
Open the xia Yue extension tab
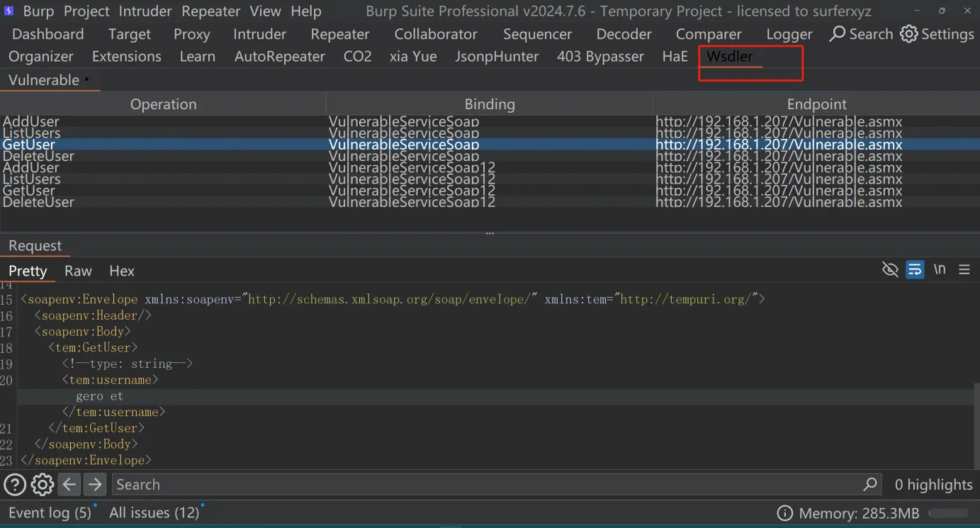click(413, 56)
